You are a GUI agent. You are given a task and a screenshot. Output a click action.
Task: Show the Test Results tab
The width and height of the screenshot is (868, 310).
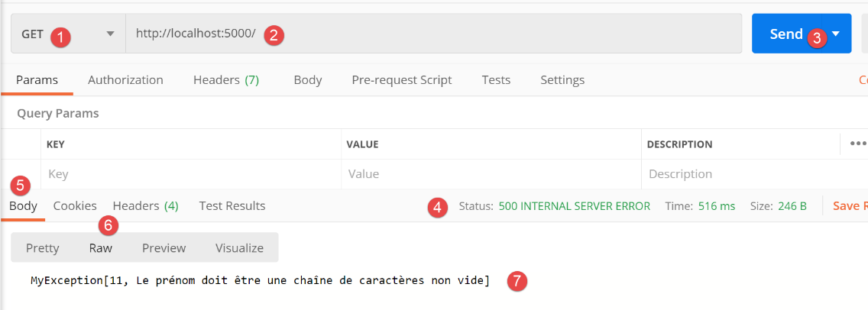(232, 205)
